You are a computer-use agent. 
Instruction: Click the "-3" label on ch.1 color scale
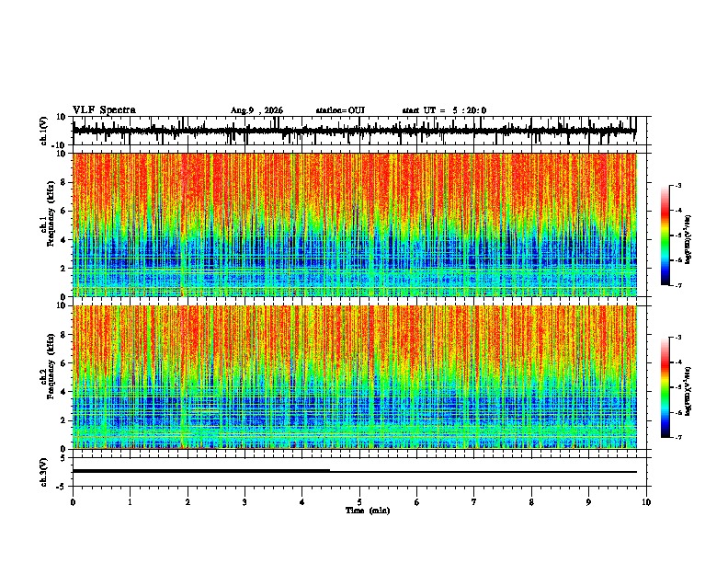[677, 186]
